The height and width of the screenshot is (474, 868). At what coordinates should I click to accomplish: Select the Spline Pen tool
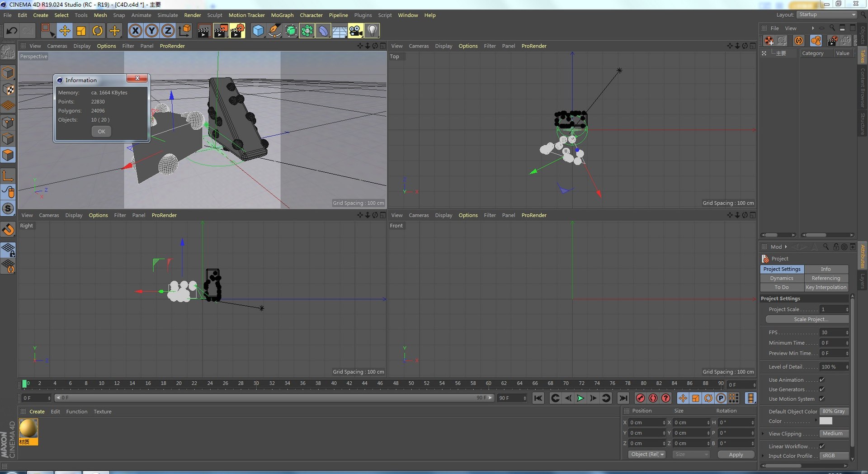[x=274, y=31]
